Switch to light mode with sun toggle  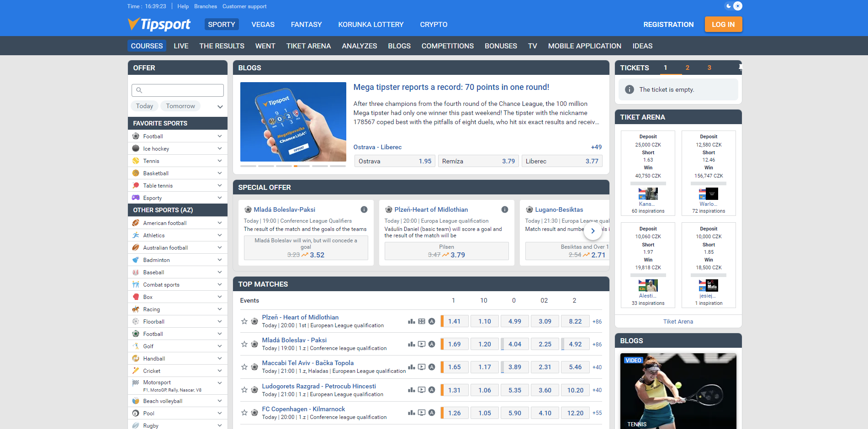[x=738, y=6]
